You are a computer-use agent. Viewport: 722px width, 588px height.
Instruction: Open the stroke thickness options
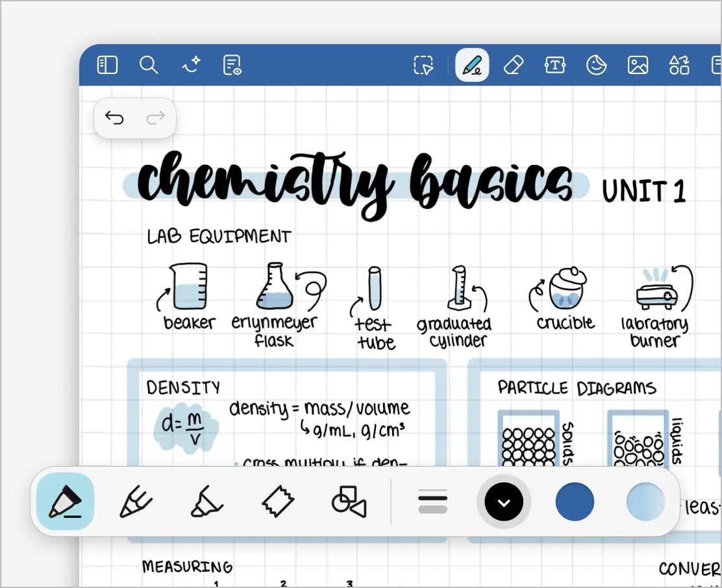tap(433, 502)
